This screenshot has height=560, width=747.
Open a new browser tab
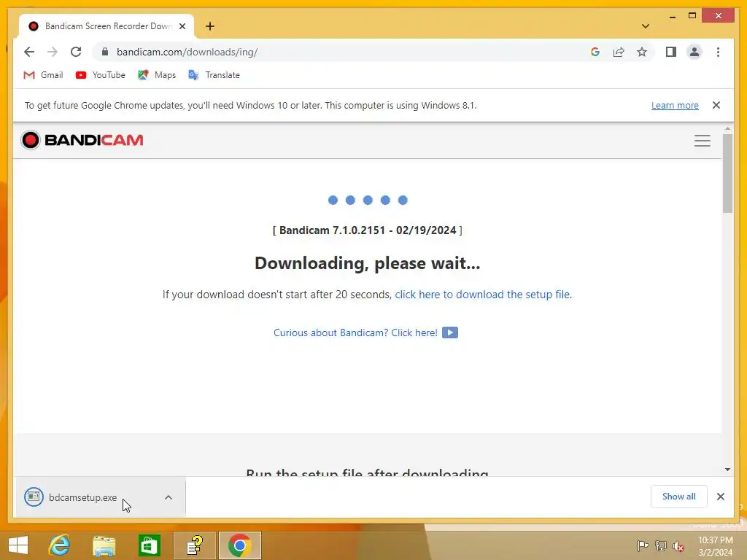210,26
